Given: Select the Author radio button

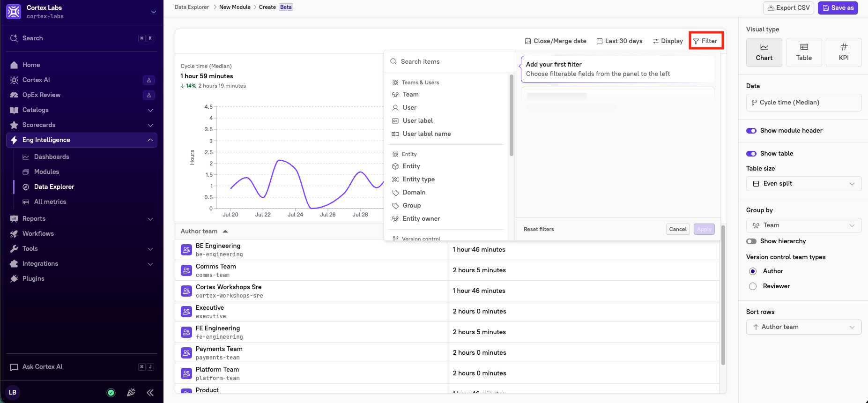Looking at the screenshot, I should pyautogui.click(x=753, y=271).
